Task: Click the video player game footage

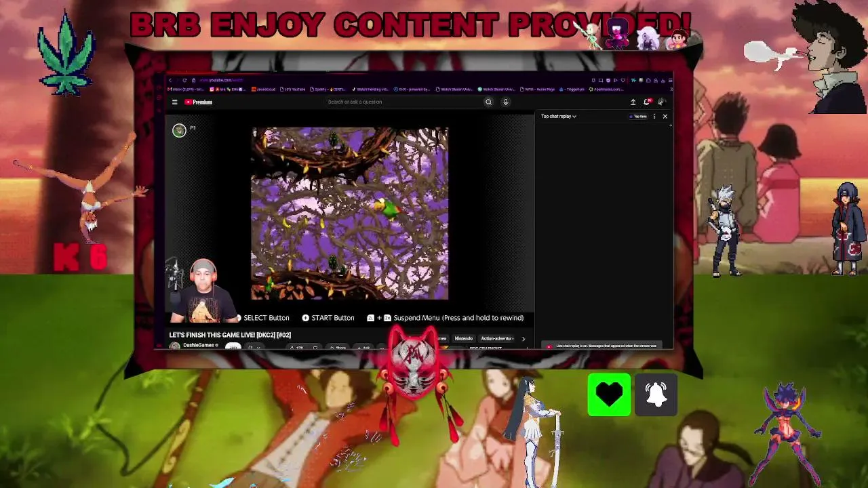Action: [350, 213]
